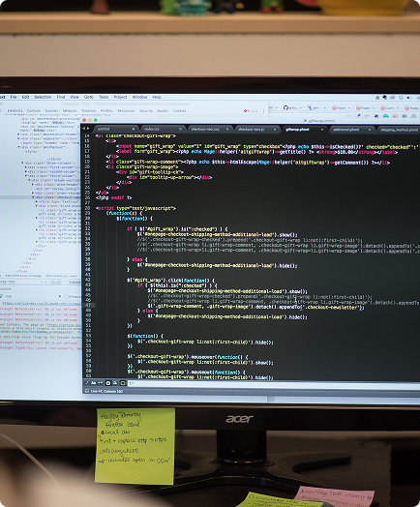The width and height of the screenshot is (420, 507).
Task: Open the Profiles panel in DevTools
Action: tap(106, 110)
